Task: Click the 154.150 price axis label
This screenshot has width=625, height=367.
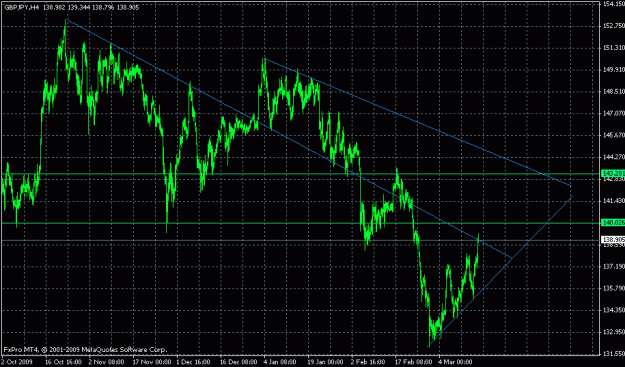Action: (x=613, y=4)
